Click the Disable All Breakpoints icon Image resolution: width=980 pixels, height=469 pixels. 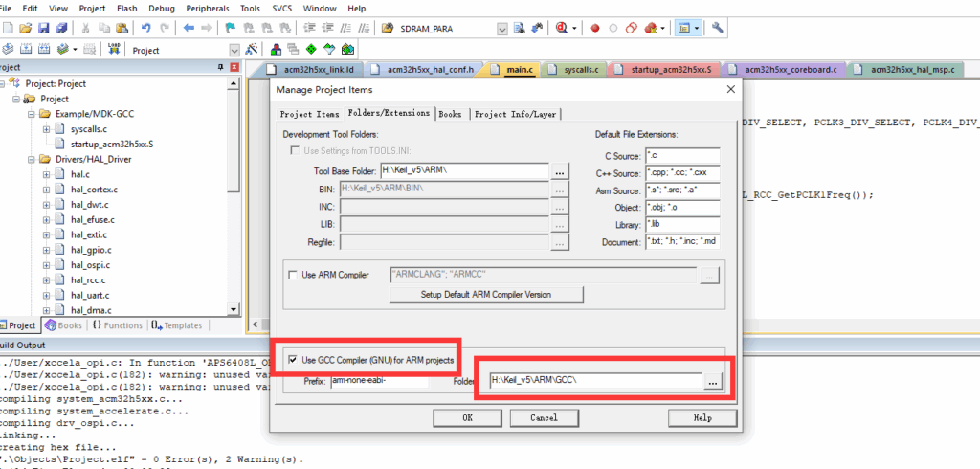click(632, 28)
